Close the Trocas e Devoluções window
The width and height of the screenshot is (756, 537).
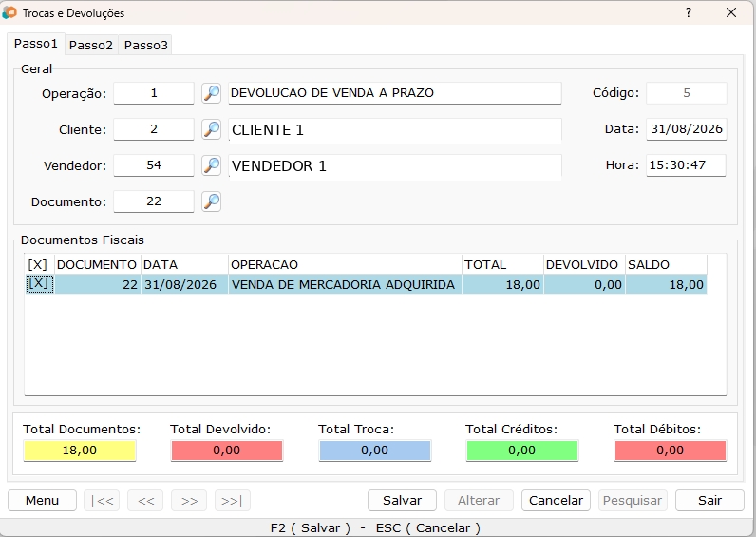click(731, 12)
